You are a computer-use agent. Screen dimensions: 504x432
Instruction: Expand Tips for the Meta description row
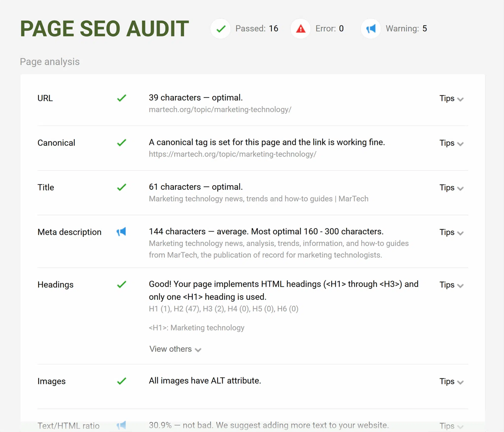point(452,232)
